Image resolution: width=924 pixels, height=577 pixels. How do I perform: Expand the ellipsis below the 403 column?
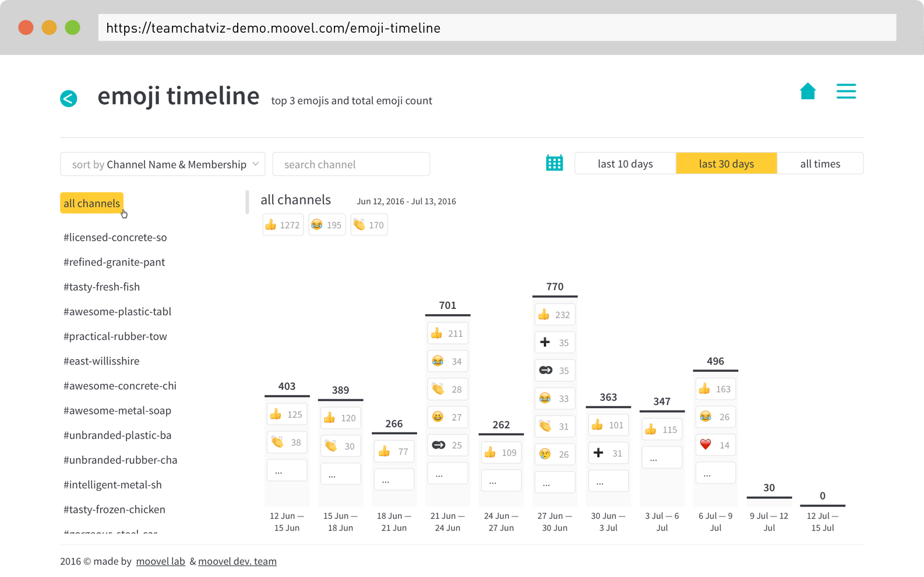point(287,470)
